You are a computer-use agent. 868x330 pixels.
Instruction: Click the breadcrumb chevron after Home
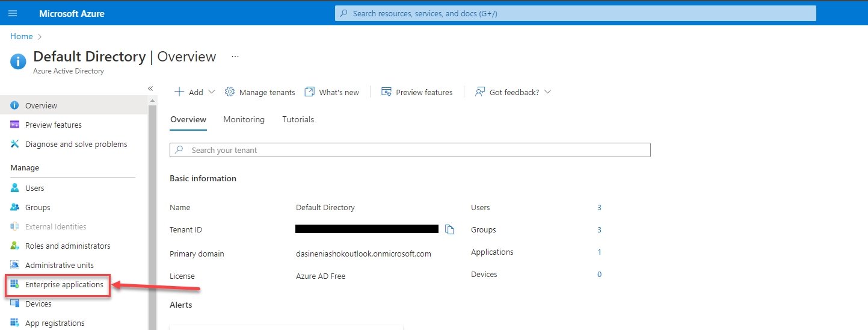(40, 37)
